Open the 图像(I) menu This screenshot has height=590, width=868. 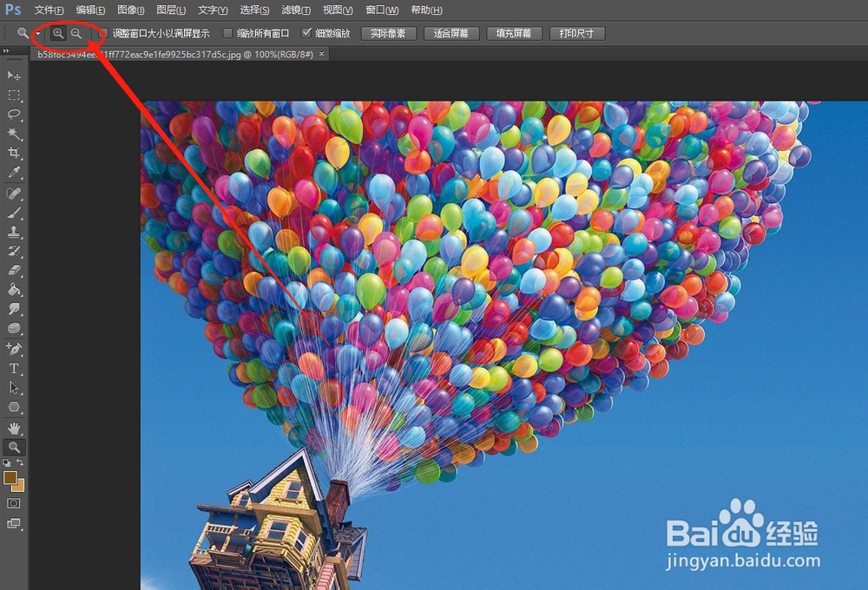(x=131, y=10)
